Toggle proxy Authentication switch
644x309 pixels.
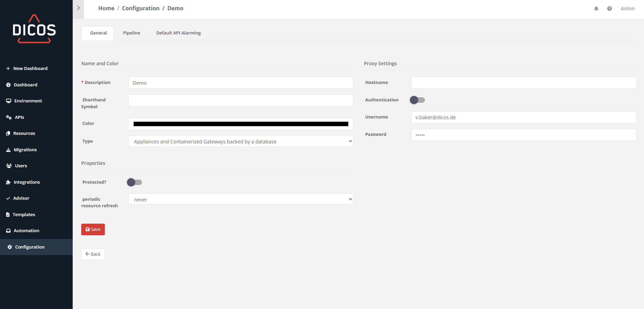417,100
